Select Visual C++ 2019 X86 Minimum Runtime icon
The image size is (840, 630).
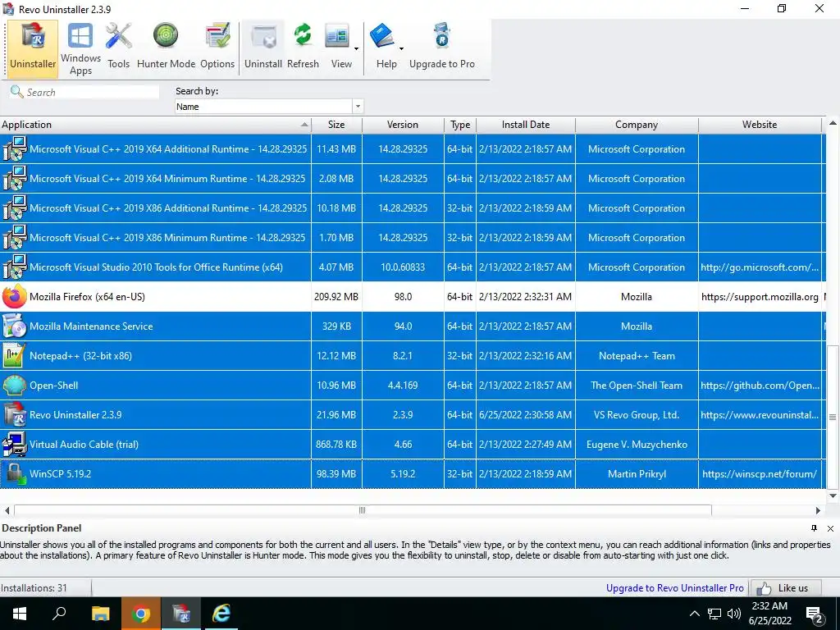tap(15, 237)
